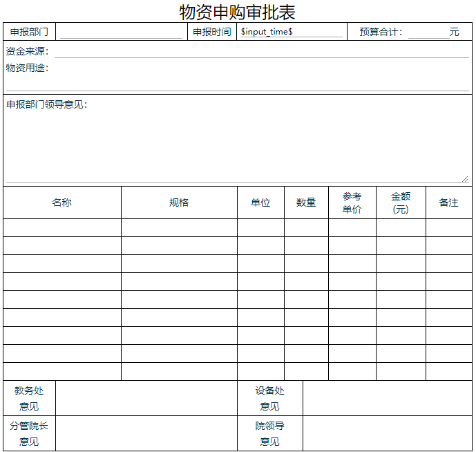The height and width of the screenshot is (452, 476).
Task: Click the 数量 column header
Action: click(306, 203)
